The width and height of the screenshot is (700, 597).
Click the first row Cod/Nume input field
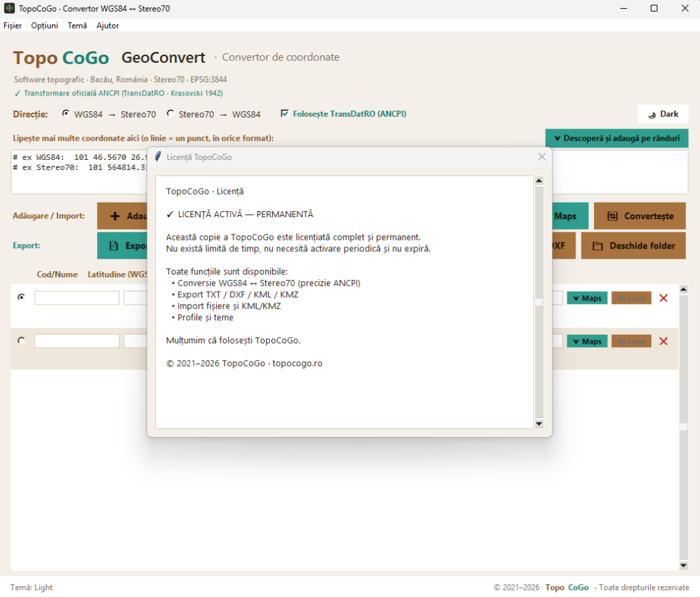pyautogui.click(x=77, y=298)
